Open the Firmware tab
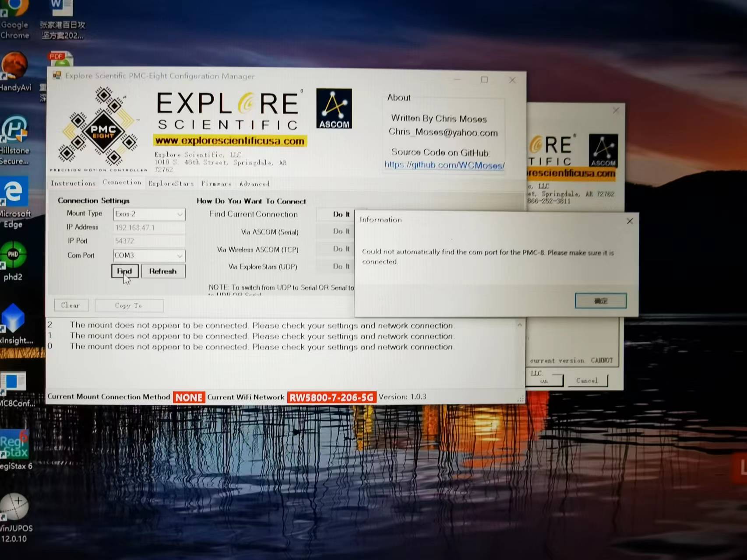Screen dimensions: 747x560 [x=217, y=184]
